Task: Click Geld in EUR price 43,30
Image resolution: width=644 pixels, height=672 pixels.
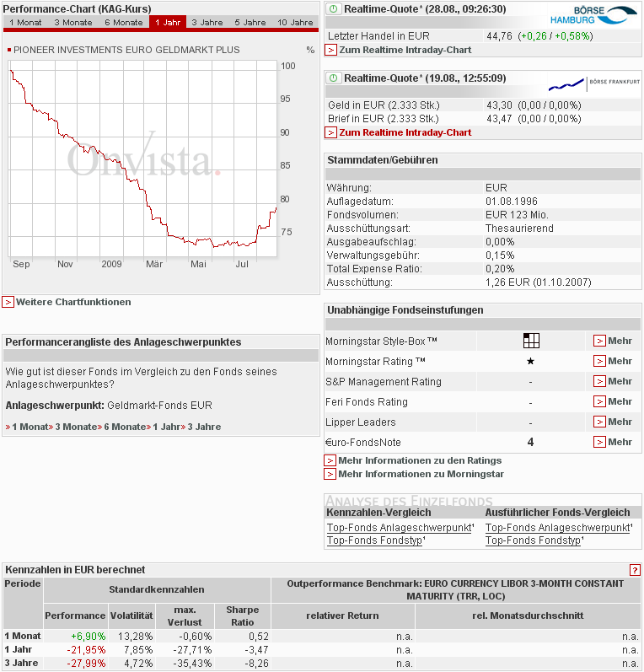Action: (499, 105)
